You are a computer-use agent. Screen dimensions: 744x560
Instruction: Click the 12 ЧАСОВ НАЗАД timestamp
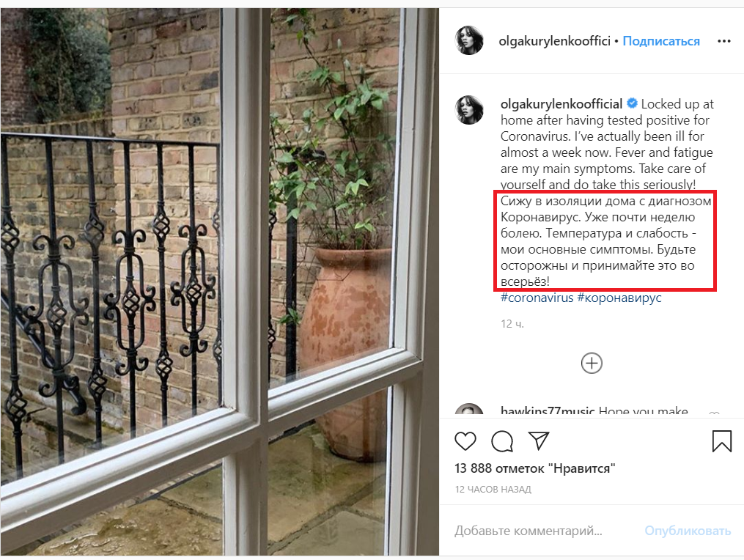(493, 490)
